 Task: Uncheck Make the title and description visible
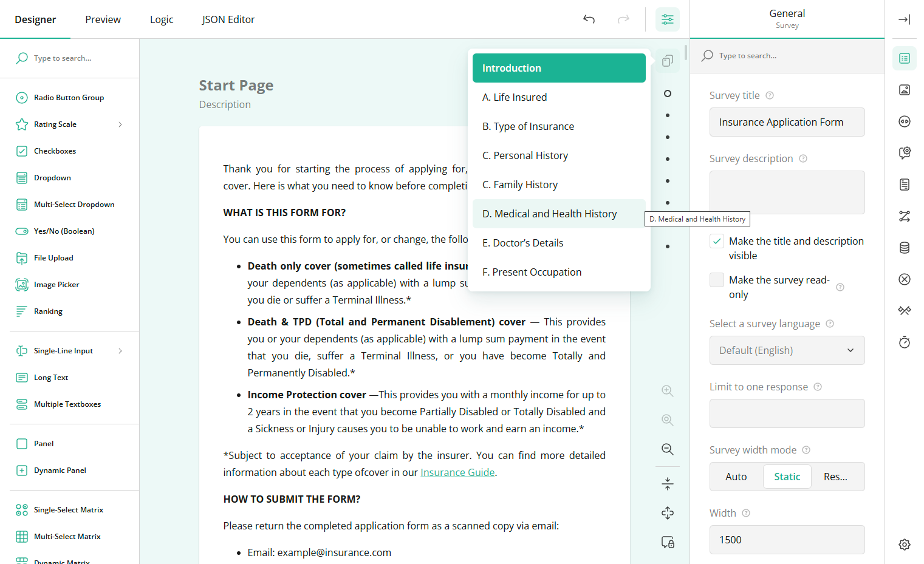tap(717, 241)
